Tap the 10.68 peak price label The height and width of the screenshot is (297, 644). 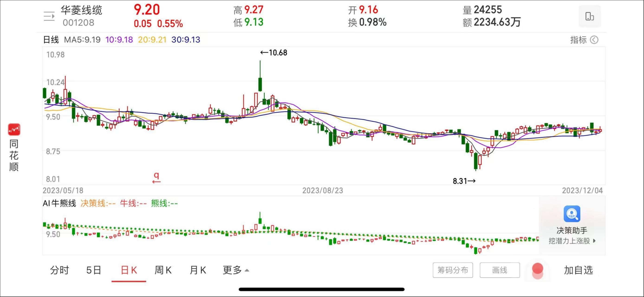[x=274, y=53]
